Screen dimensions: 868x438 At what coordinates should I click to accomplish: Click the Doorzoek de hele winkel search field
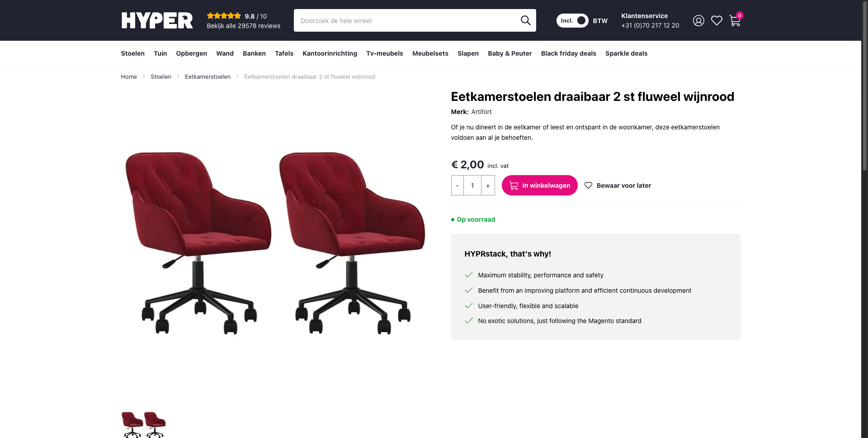pyautogui.click(x=407, y=21)
